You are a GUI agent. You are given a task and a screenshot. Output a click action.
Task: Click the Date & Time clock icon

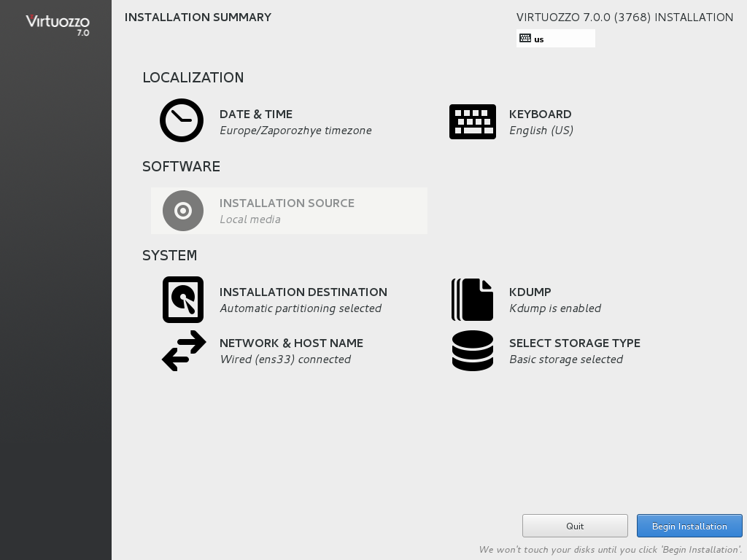tap(182, 120)
